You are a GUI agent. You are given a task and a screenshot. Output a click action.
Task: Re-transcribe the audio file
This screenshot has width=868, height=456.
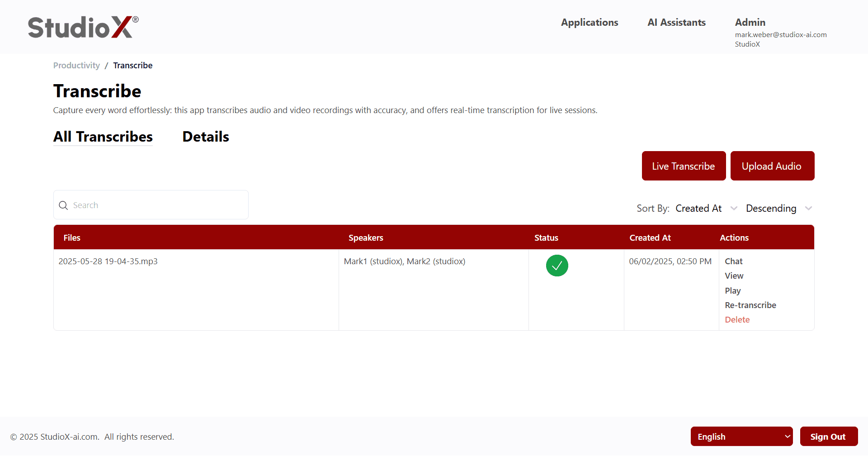coord(750,305)
